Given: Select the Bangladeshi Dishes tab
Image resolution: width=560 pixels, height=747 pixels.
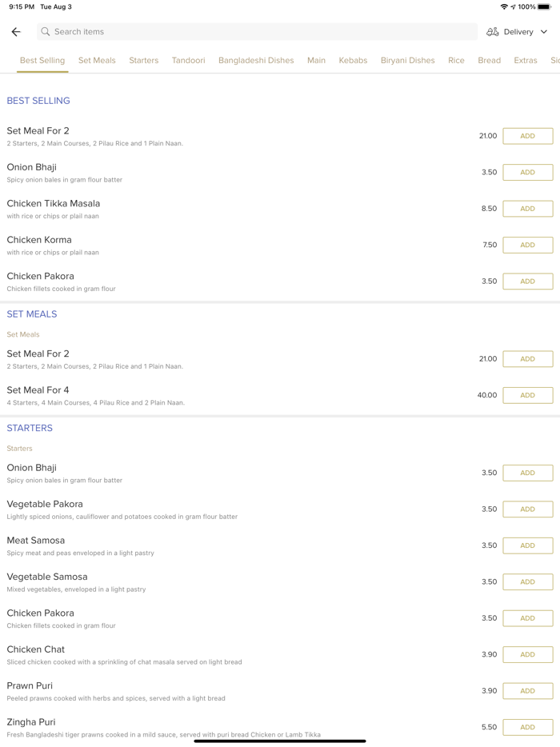Looking at the screenshot, I should [256, 61].
